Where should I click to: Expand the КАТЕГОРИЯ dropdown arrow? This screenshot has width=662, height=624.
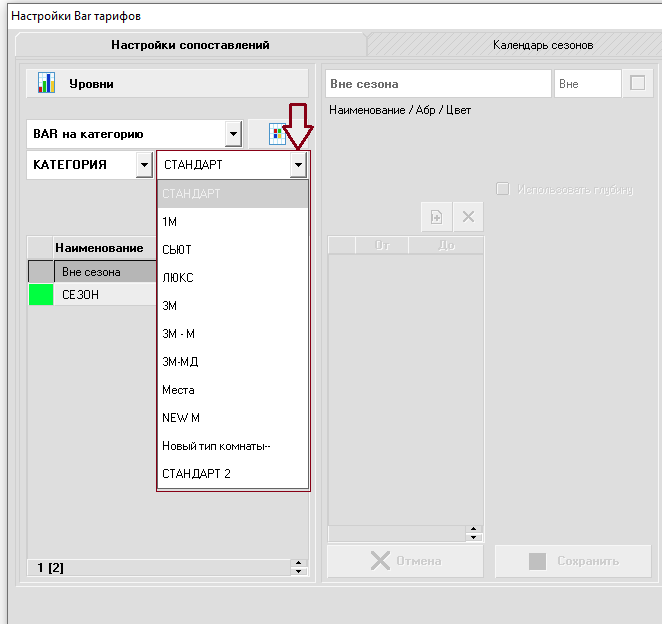pos(144,165)
